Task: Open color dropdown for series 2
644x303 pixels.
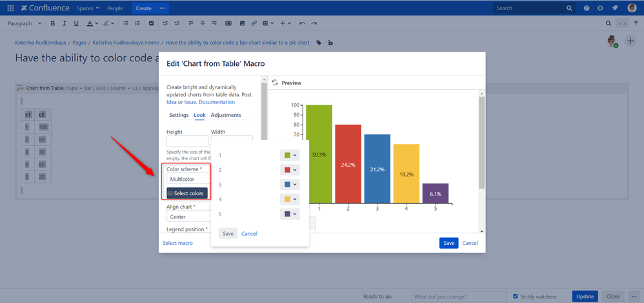Action: pyautogui.click(x=290, y=170)
